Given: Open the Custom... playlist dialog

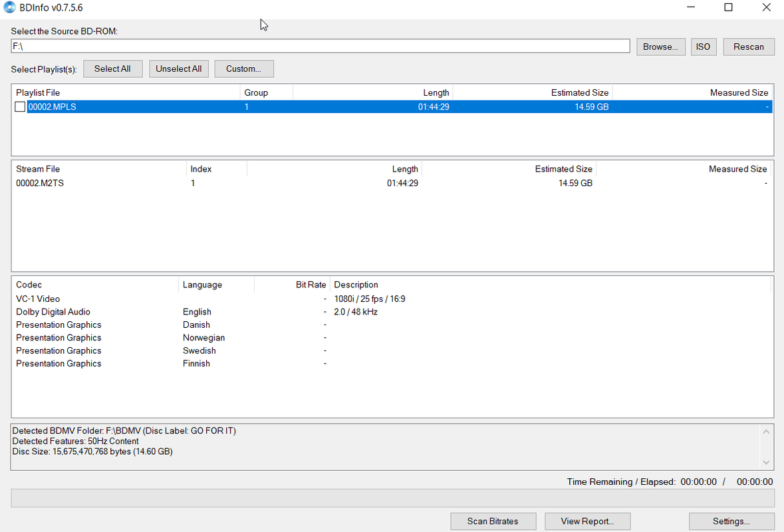Looking at the screenshot, I should [243, 69].
